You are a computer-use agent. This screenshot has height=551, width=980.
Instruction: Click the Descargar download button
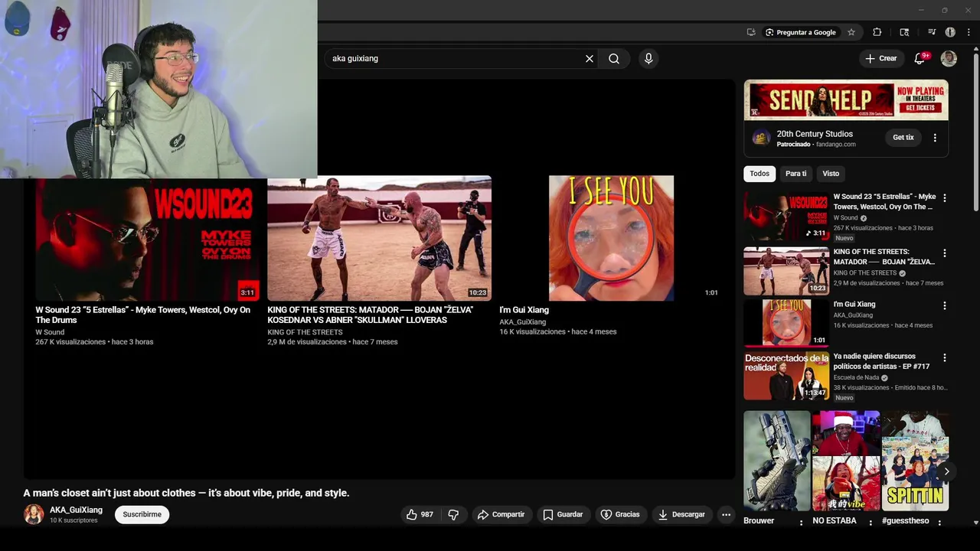tap(681, 514)
